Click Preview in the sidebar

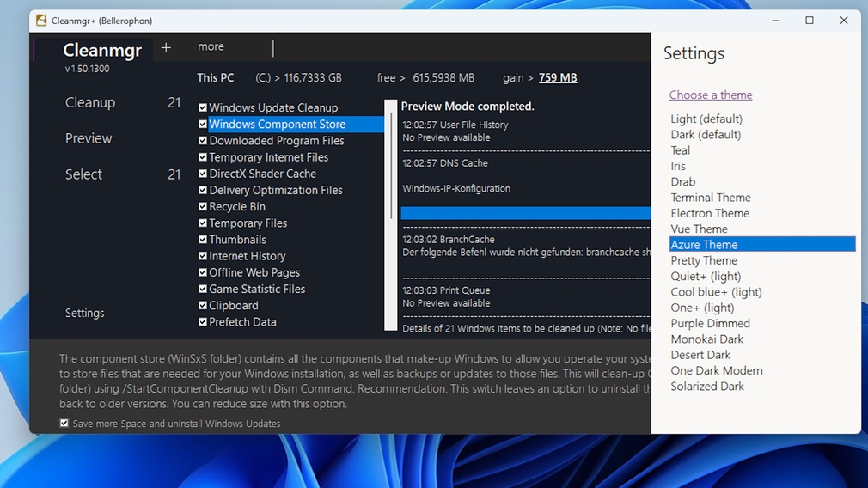coord(89,138)
